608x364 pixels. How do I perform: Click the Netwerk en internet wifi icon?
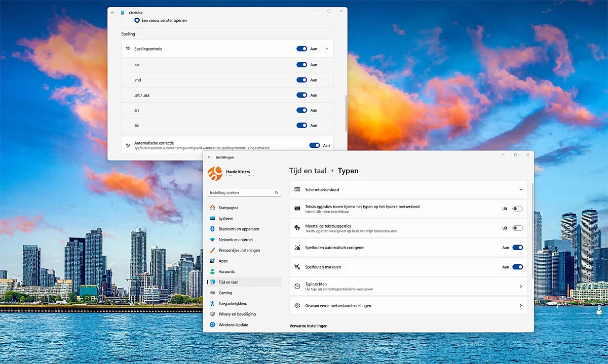pyautogui.click(x=212, y=239)
